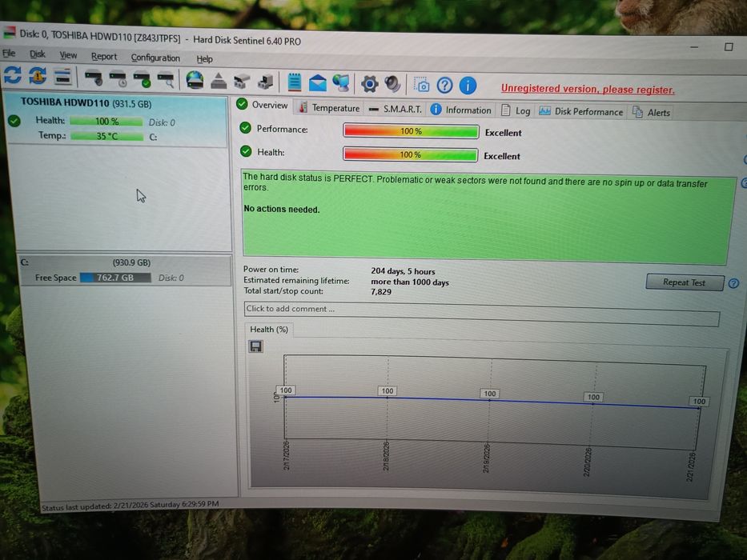Viewport: 747px width, 560px height.
Task: Click the 2/19/2026 data point labeled 100
Action: [x=490, y=394]
